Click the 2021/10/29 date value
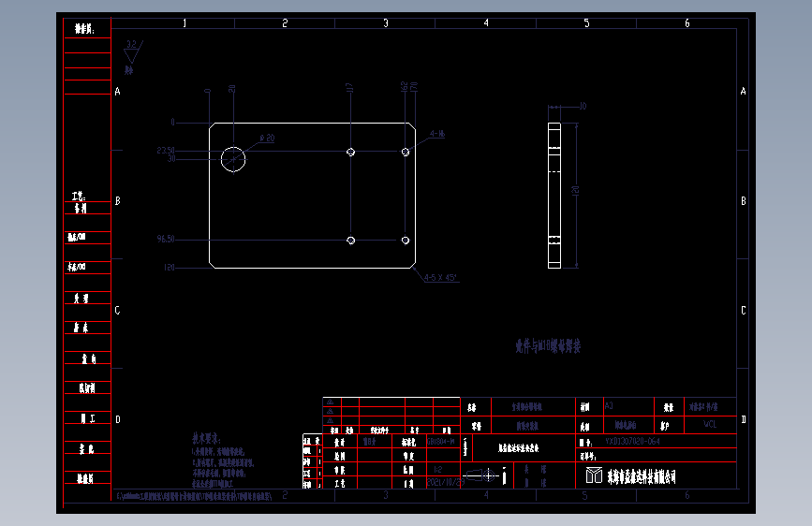The width and height of the screenshot is (812, 526). pos(446,482)
